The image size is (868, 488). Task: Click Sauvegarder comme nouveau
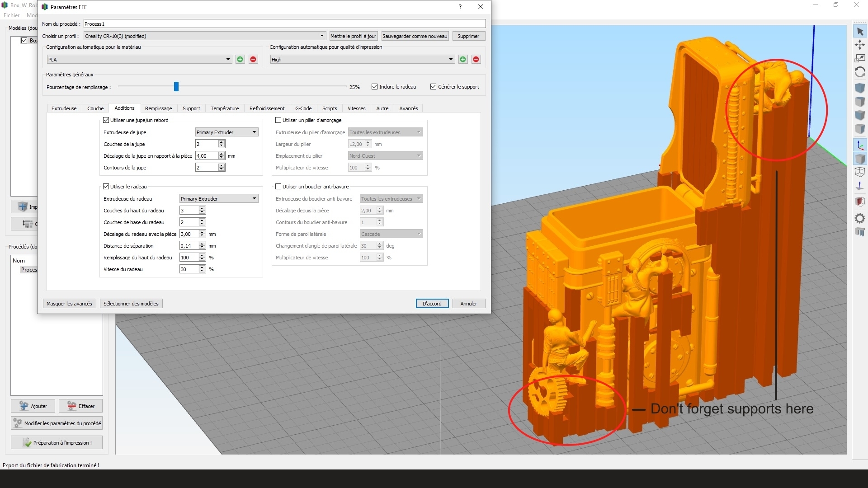coord(415,36)
